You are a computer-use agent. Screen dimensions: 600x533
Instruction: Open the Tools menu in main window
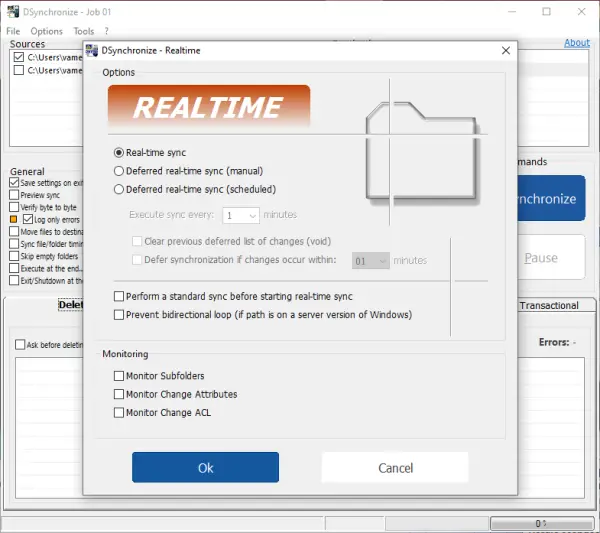84,31
